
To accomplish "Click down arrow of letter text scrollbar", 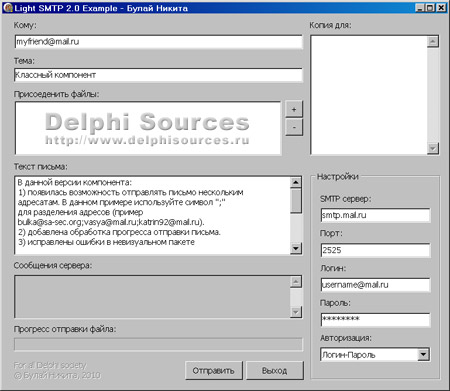I will coord(296,248).
